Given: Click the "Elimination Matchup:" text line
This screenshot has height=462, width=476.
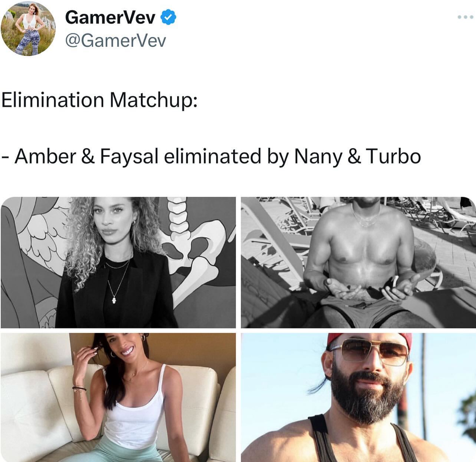Looking at the screenshot, I should pyautogui.click(x=99, y=100).
